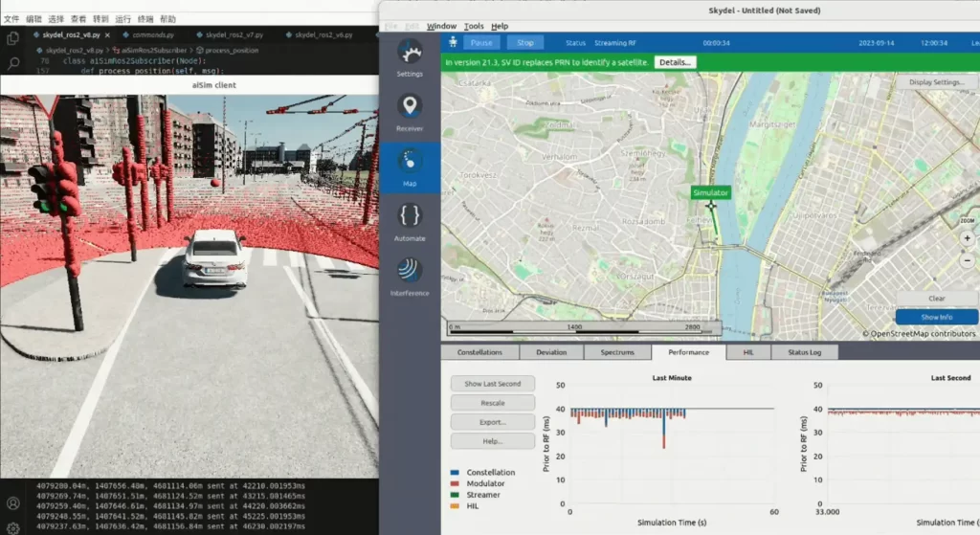The image size is (980, 535).
Task: Stop the simulation with Stop button
Action: 525,42
